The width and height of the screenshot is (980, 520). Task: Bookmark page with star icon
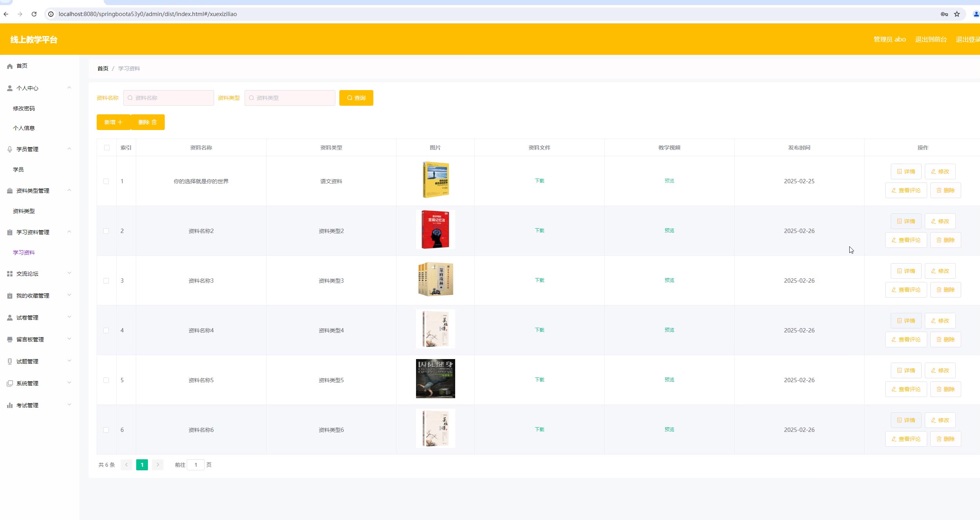(957, 14)
